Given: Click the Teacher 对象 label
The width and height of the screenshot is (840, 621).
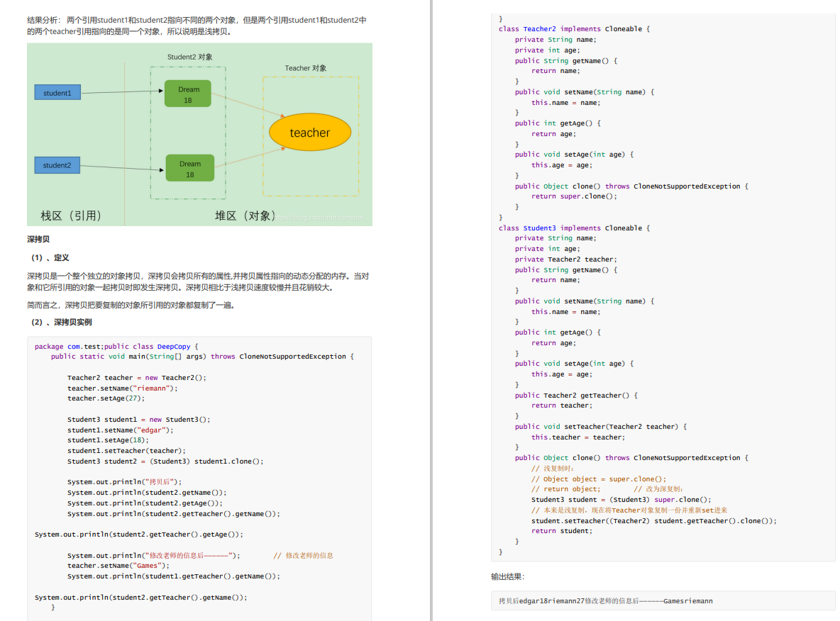Looking at the screenshot, I should pos(305,68).
